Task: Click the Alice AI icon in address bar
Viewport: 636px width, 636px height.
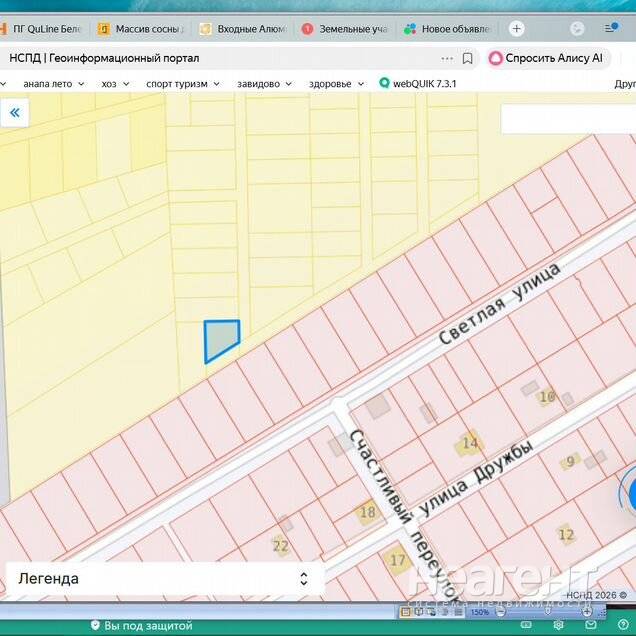Action: point(495,58)
